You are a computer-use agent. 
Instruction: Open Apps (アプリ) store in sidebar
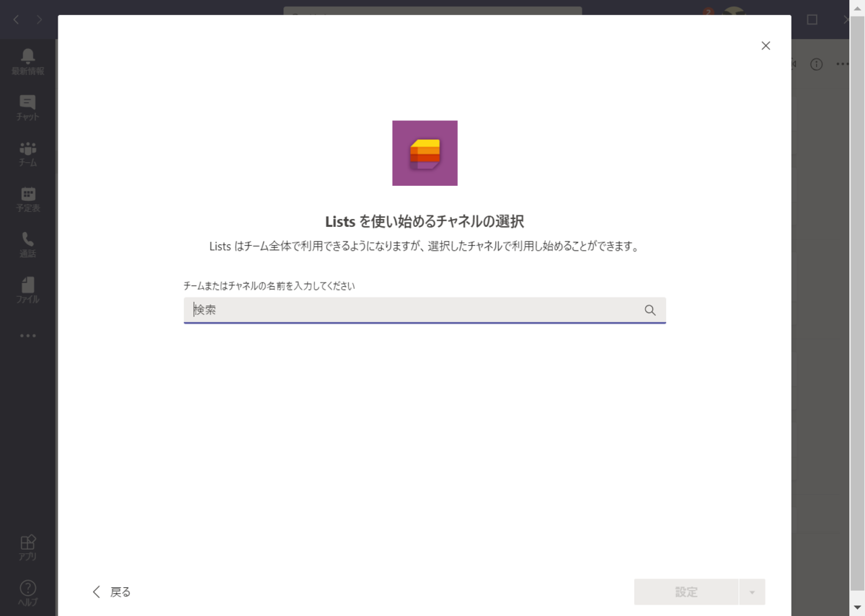(x=28, y=548)
